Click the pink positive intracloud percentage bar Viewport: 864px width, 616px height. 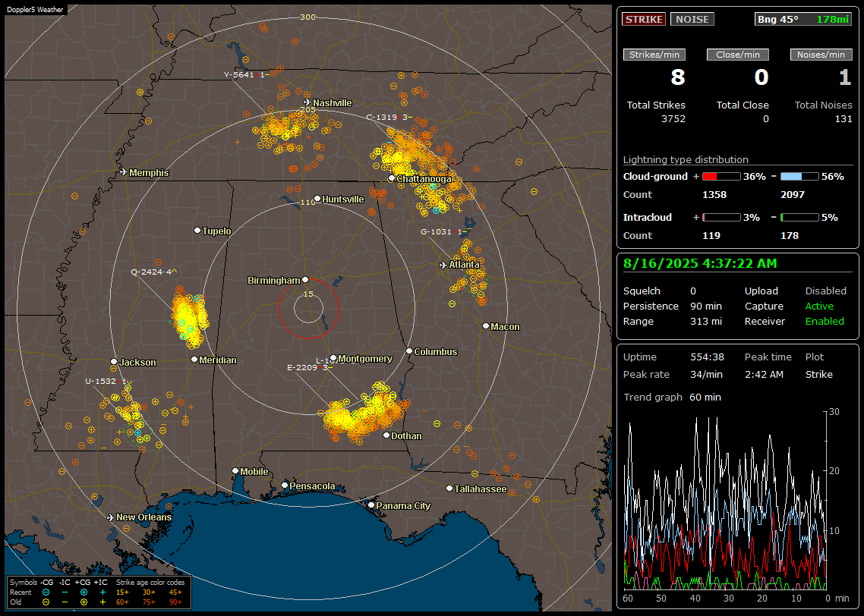(721, 218)
